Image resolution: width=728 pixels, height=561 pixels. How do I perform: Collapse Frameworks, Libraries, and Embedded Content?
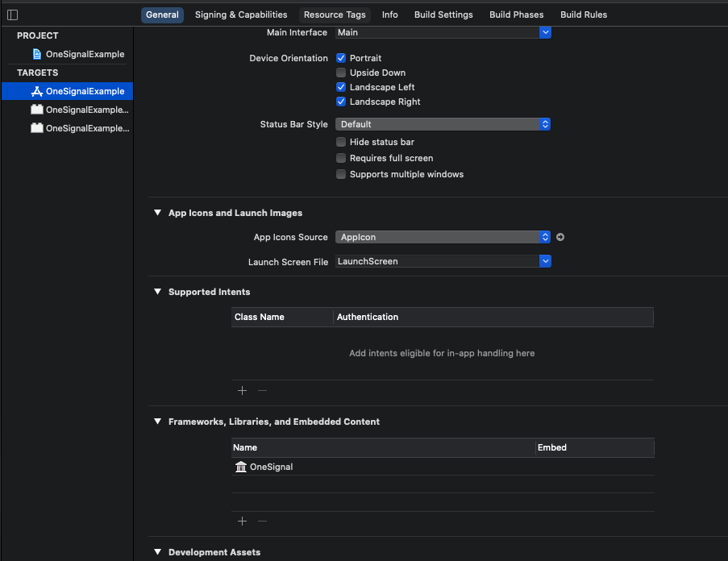pyautogui.click(x=158, y=422)
